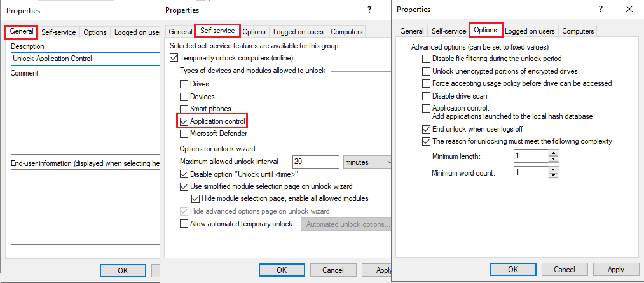Decrease Minimum word count with down arrow
This screenshot has width=644, height=283.
[554, 176]
